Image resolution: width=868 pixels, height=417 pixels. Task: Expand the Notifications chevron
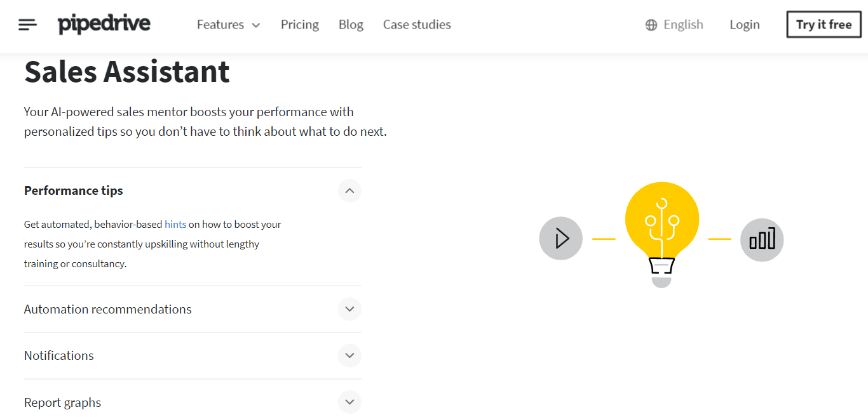point(349,355)
